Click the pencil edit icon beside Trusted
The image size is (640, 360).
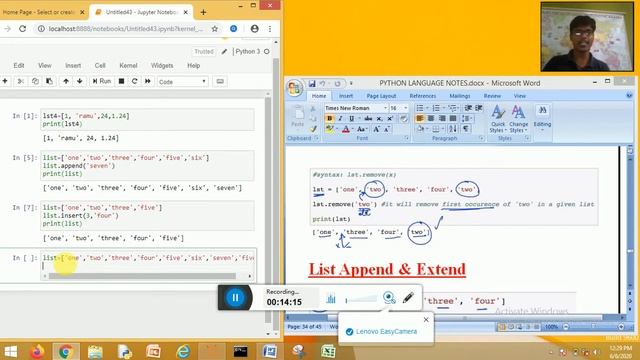click(224, 51)
